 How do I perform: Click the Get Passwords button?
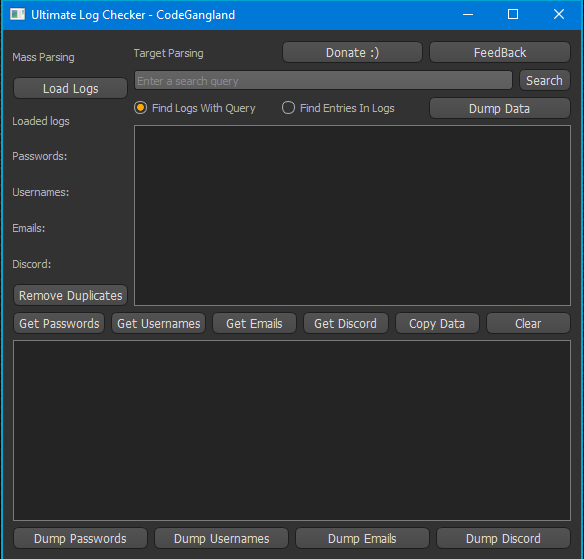pos(59,323)
